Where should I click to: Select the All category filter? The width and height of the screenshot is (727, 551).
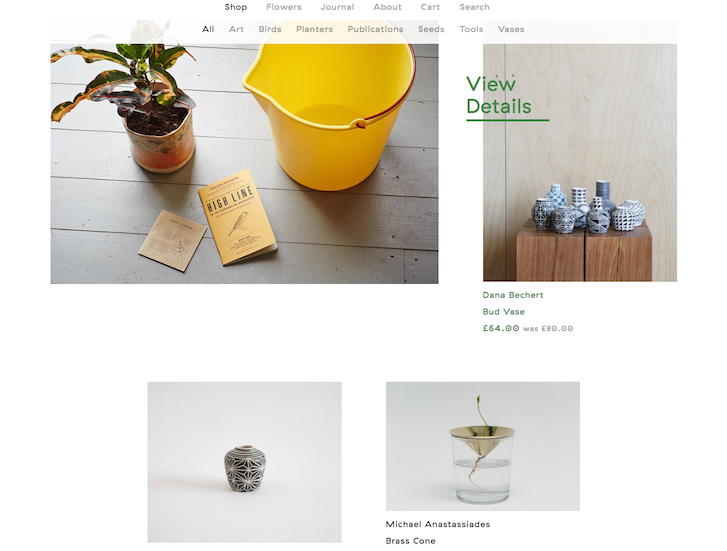tap(208, 29)
